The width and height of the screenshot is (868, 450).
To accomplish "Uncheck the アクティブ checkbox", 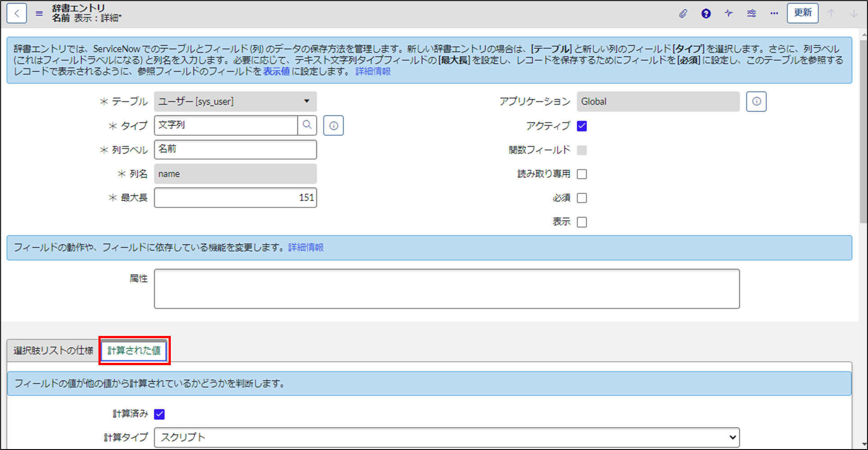I will click(x=582, y=126).
